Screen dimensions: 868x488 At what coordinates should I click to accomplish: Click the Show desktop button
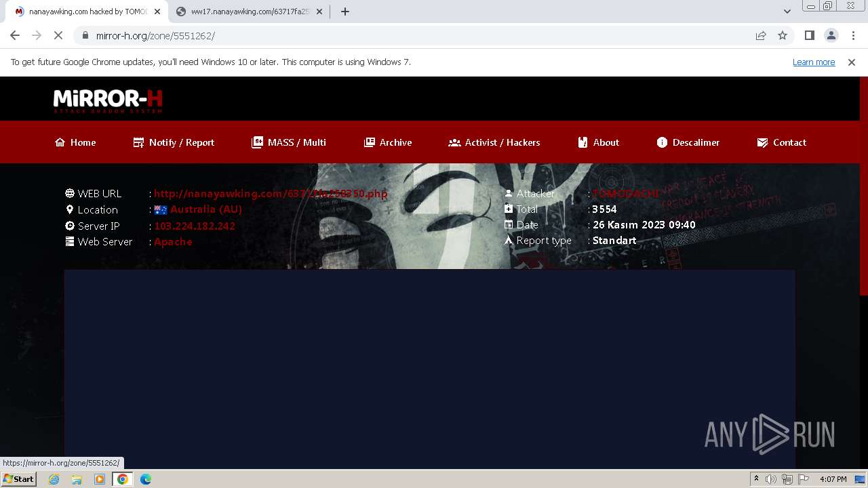(x=860, y=479)
